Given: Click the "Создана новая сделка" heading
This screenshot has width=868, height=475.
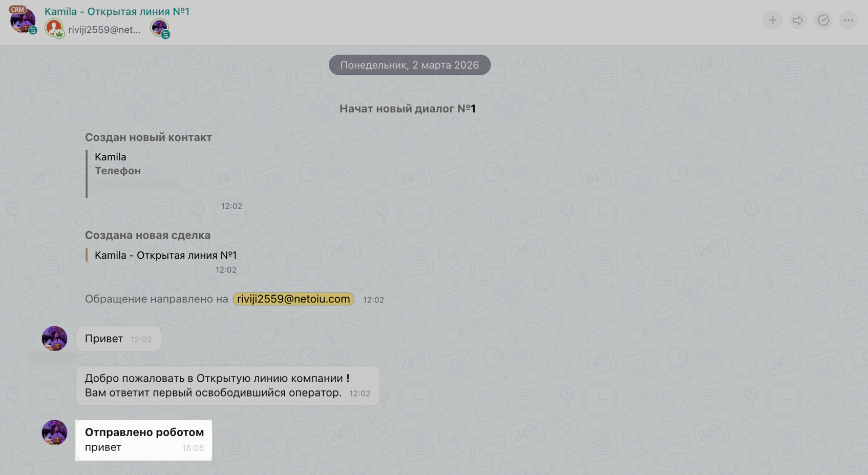Looking at the screenshot, I should (x=147, y=235).
